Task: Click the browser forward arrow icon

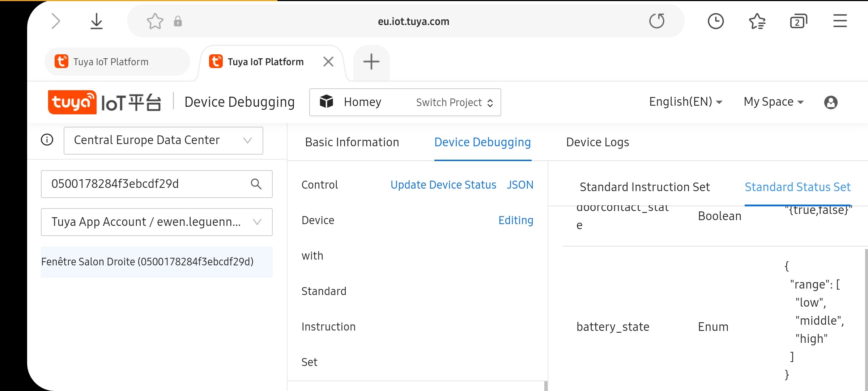Action: (x=55, y=21)
